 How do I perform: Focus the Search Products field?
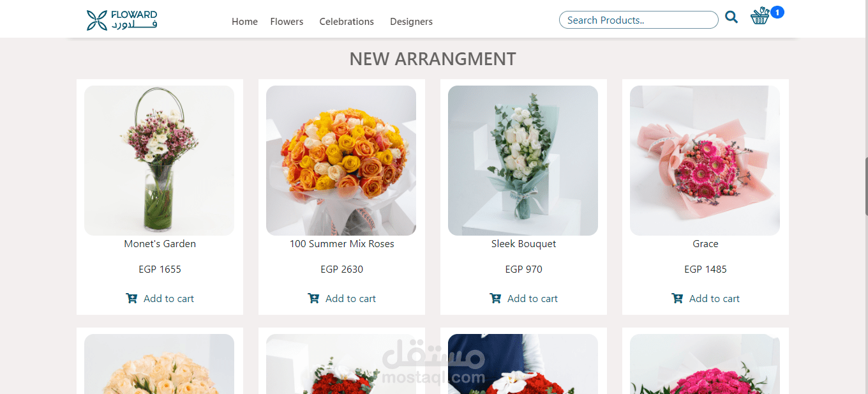pos(638,20)
